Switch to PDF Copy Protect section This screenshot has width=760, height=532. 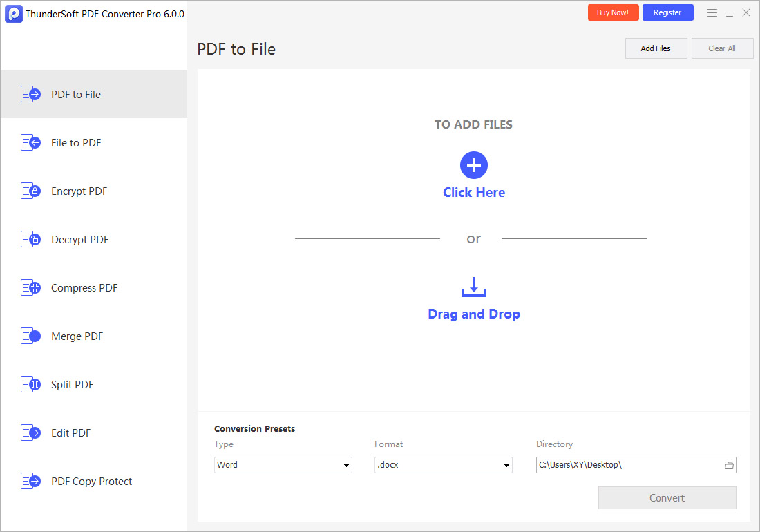(91, 482)
